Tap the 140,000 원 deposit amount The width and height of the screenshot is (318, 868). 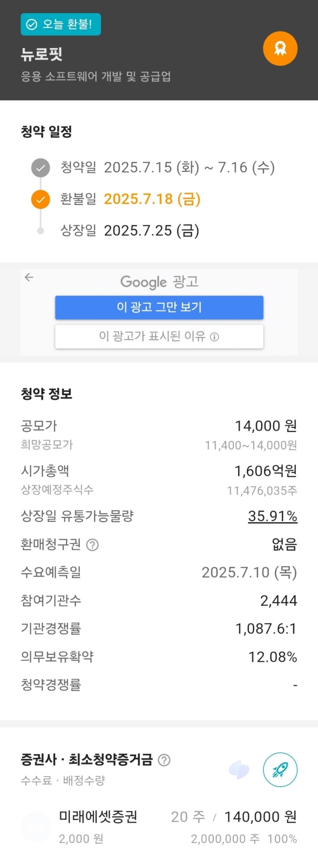(x=261, y=817)
